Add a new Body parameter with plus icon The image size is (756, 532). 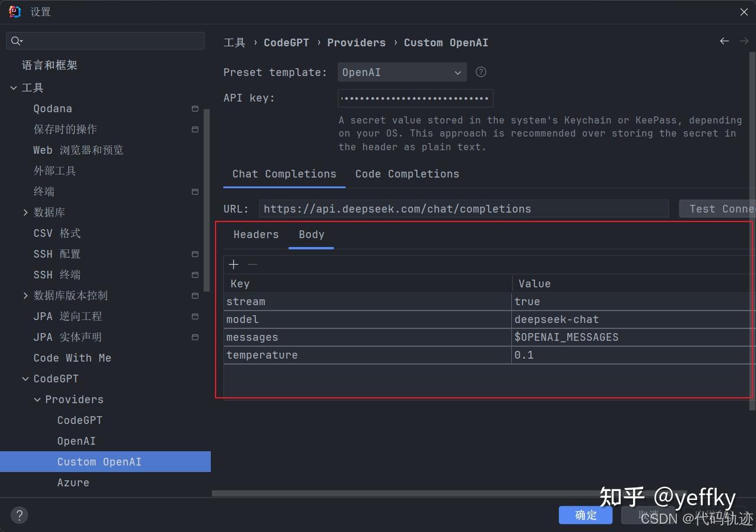pyautogui.click(x=233, y=264)
